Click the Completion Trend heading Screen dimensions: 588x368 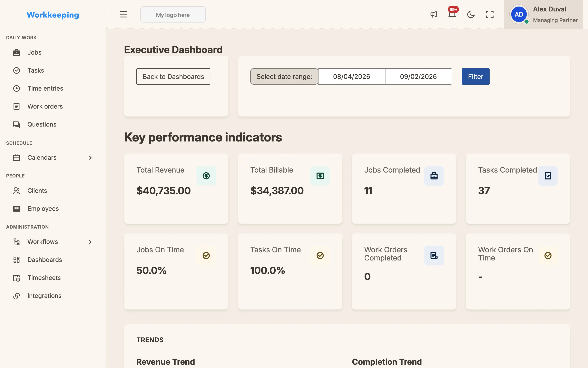pos(387,362)
